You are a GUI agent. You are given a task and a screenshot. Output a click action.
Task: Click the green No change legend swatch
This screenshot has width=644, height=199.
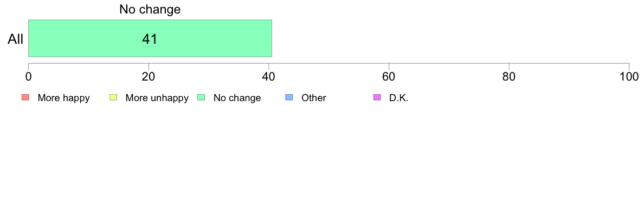201,97
